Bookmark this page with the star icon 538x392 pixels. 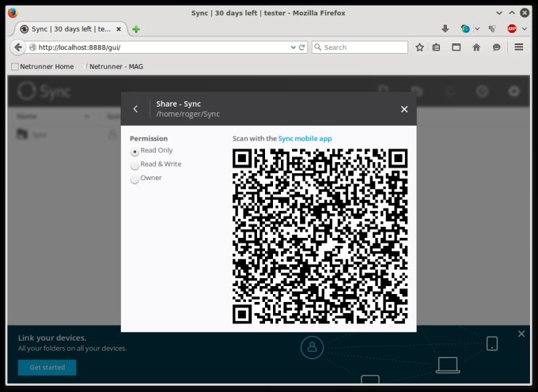419,47
